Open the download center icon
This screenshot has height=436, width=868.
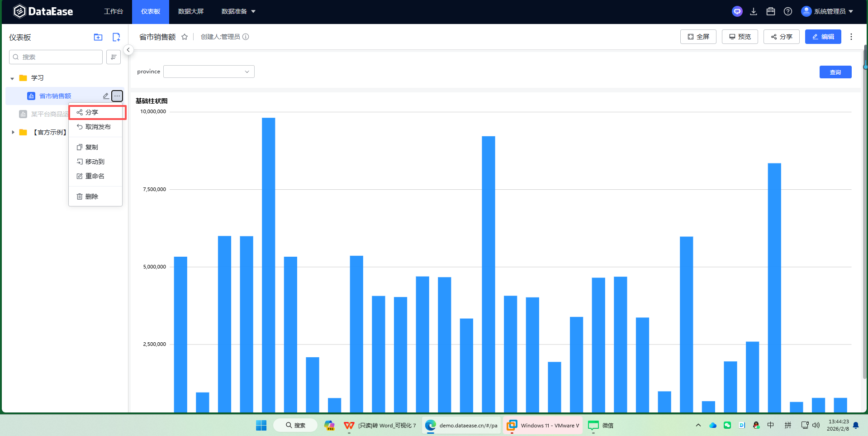pyautogui.click(x=754, y=11)
